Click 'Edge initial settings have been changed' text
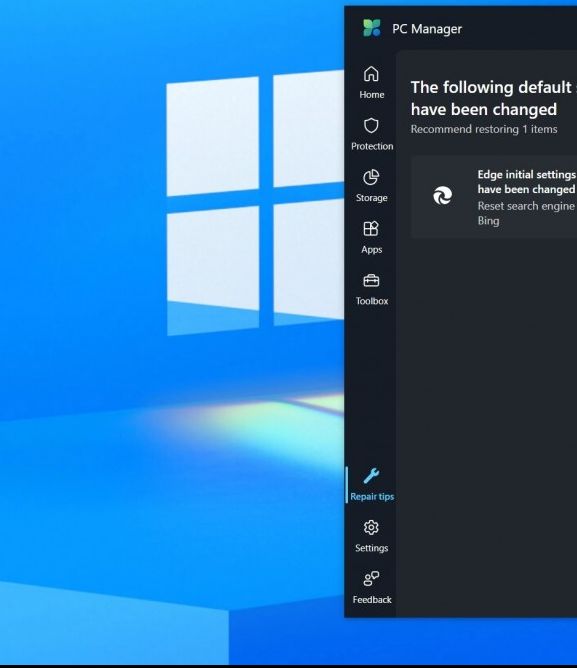 pos(527,182)
